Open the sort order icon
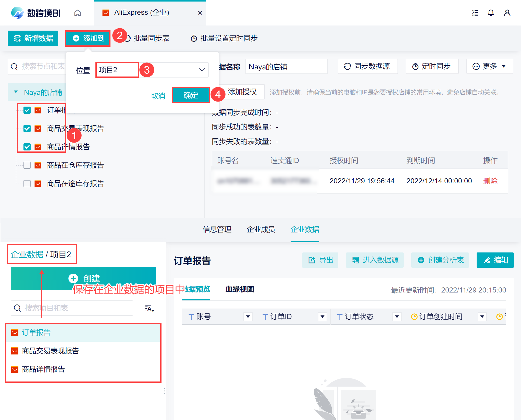Viewport: 521px width, 420px height. tap(150, 308)
